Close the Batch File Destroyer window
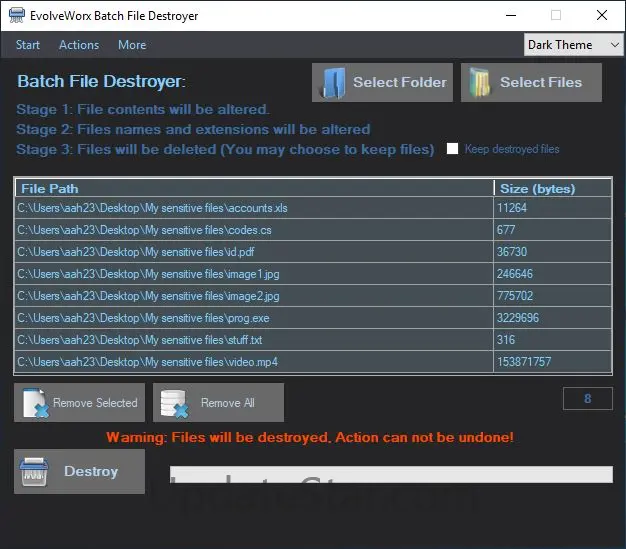This screenshot has height=549, width=626. 602,16
